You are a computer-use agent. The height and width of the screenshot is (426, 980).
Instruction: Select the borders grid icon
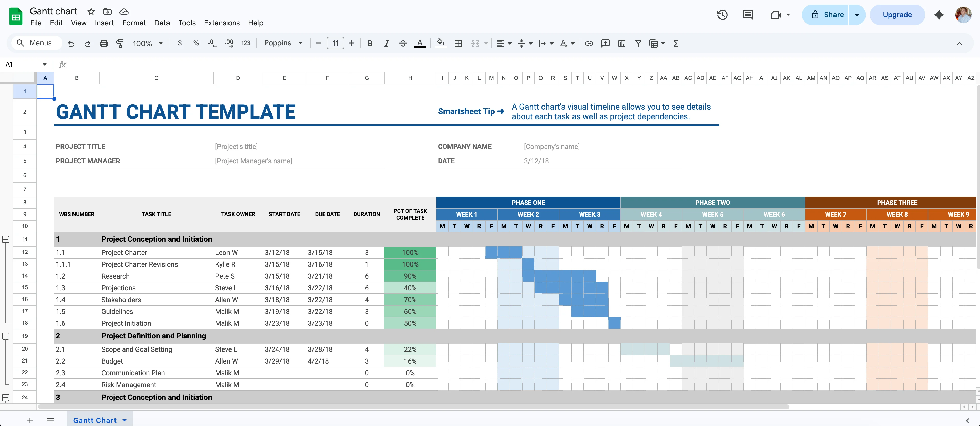[x=458, y=43]
